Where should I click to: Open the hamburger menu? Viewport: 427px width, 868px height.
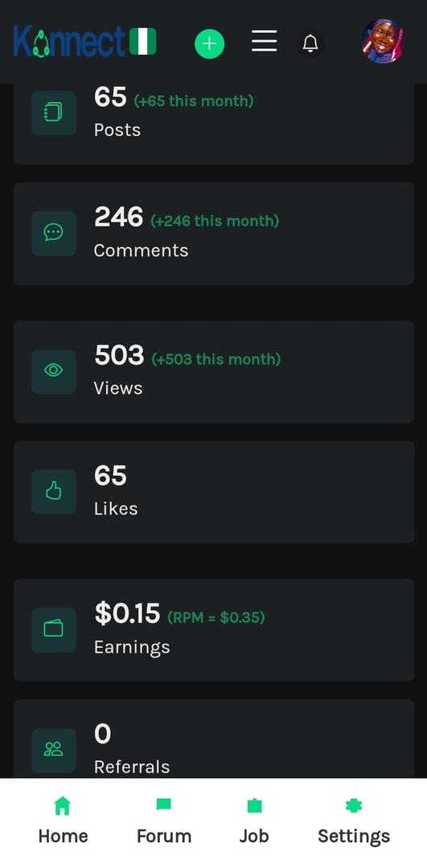click(x=265, y=41)
